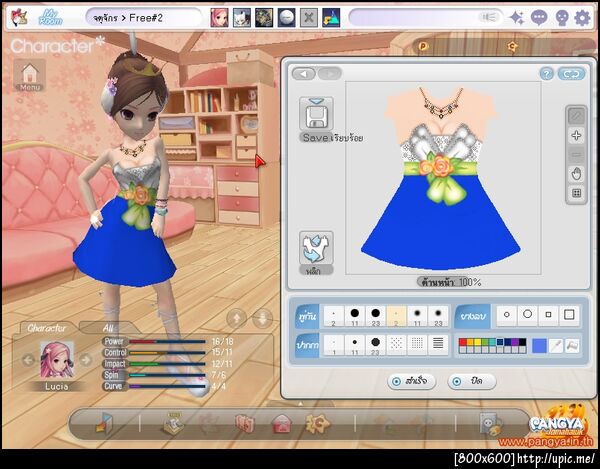Screen dimensions: 600x469
Task: Select first-row hard brush size 11
Action: pyautogui.click(x=355, y=316)
